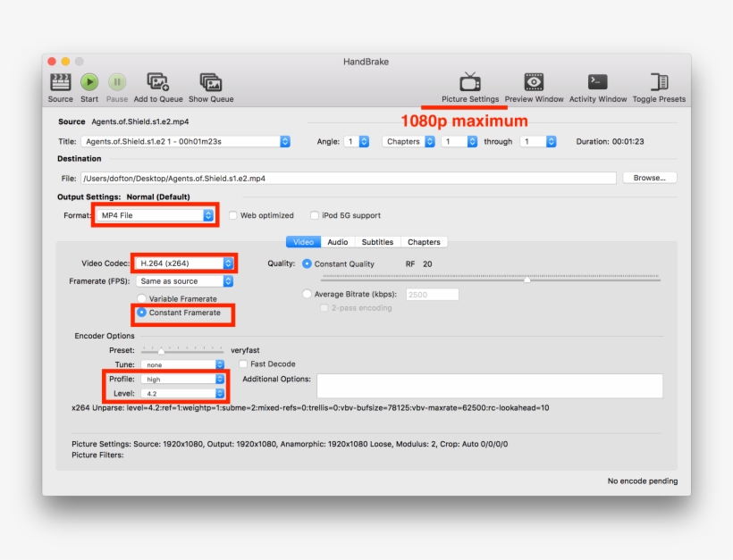Click the Add to Queue icon
This screenshot has width=733, height=560.
(157, 82)
